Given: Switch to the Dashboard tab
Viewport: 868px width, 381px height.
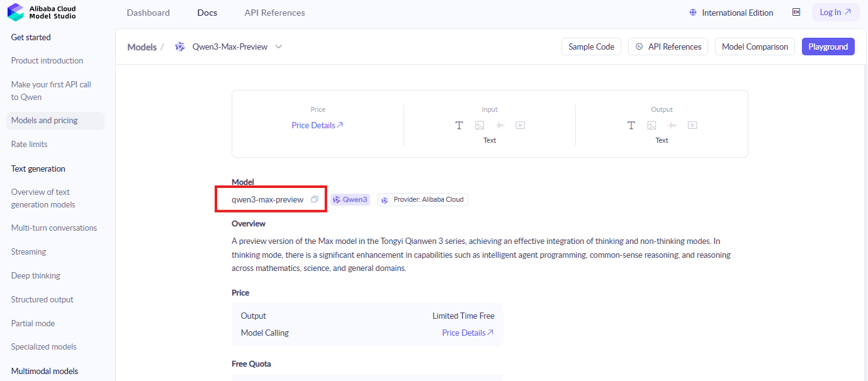Looking at the screenshot, I should [x=148, y=13].
